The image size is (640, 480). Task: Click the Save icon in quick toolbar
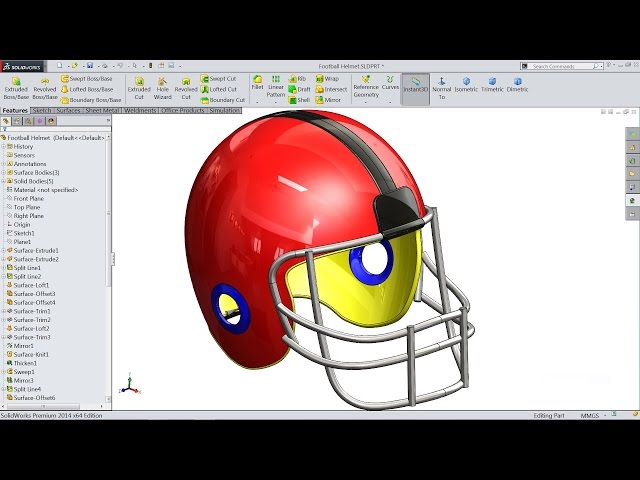[x=90, y=65]
